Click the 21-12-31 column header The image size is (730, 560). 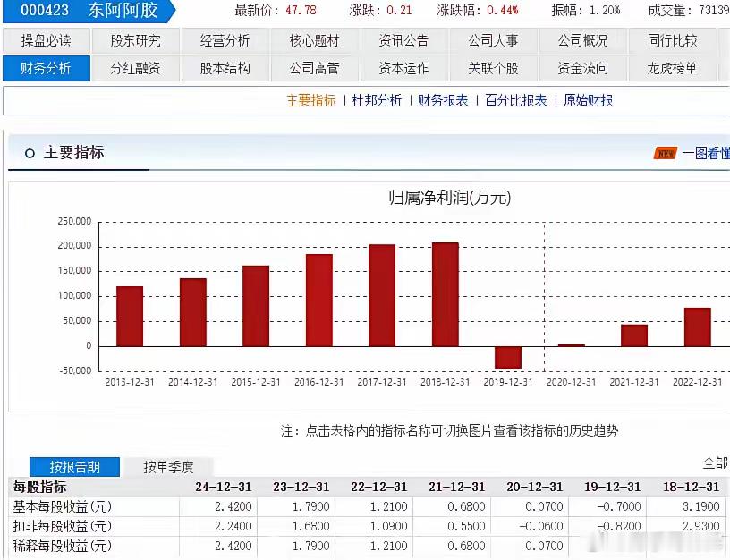[457, 487]
